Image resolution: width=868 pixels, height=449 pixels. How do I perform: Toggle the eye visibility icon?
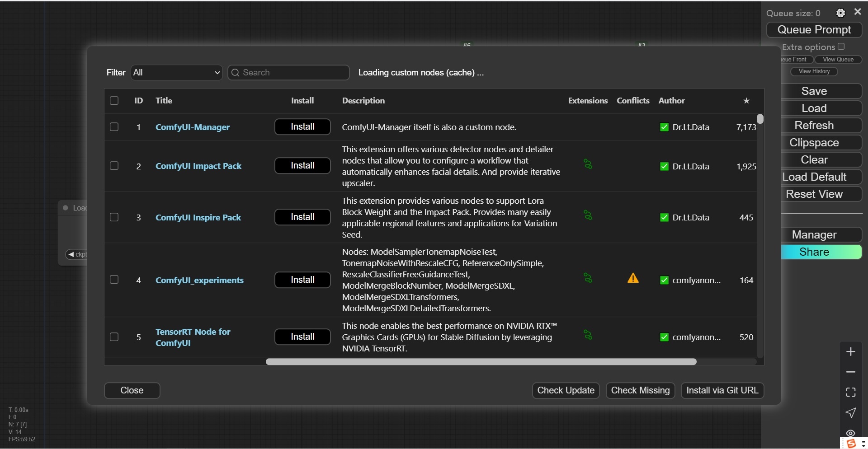tap(850, 433)
